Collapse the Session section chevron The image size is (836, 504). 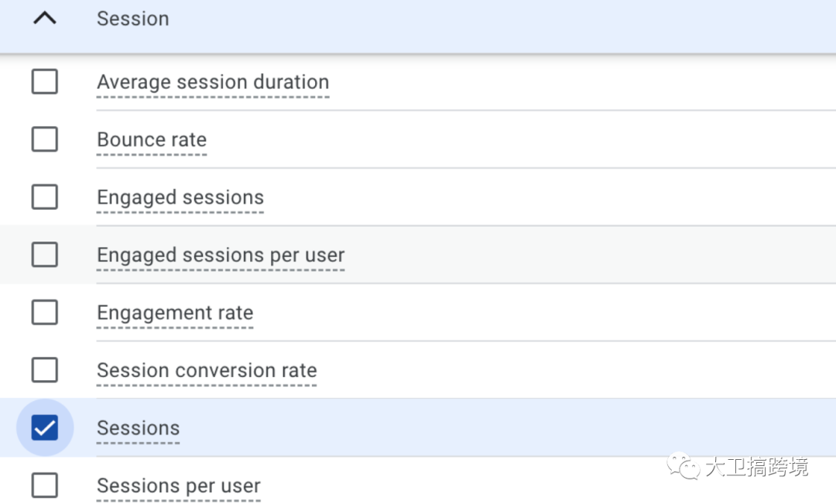[45, 19]
